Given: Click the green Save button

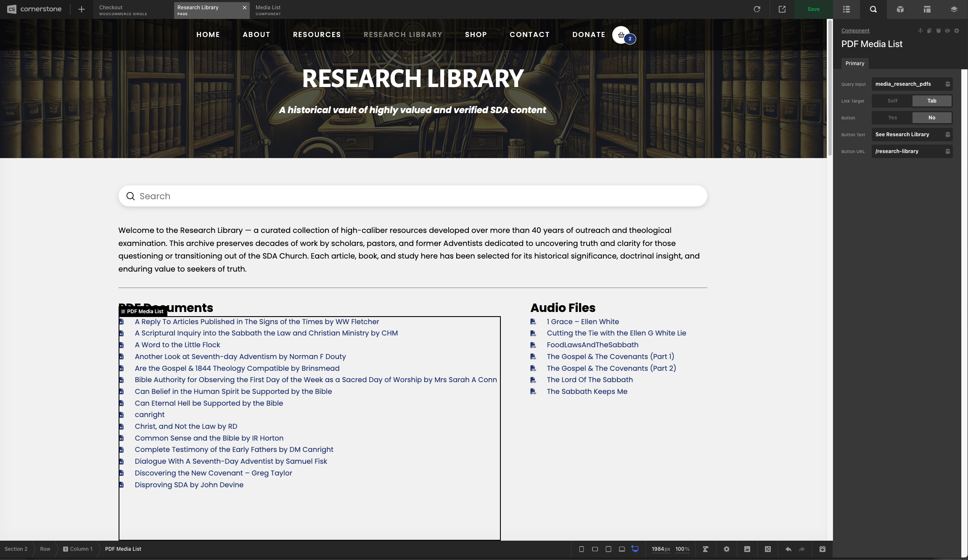Looking at the screenshot, I should (813, 9).
